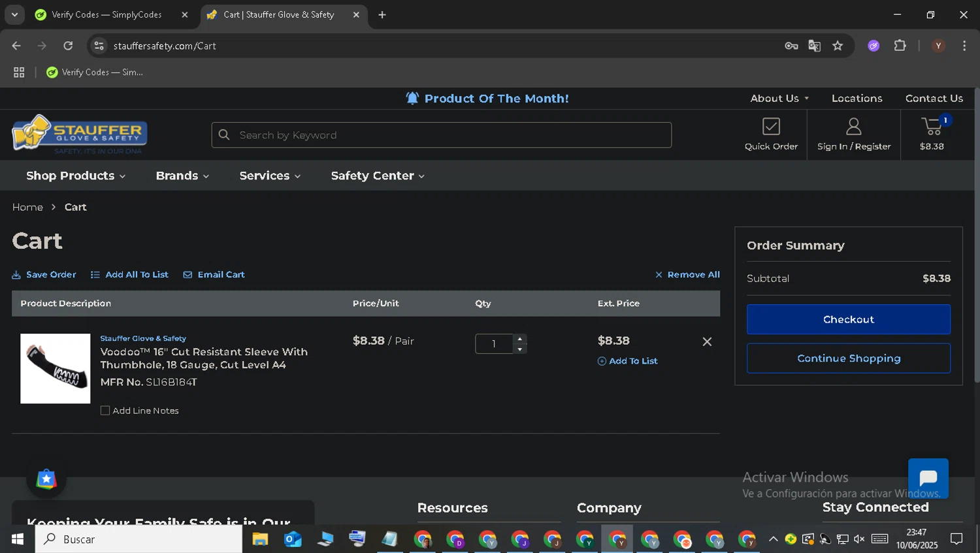Open Chrome three-dot menu

(x=964, y=46)
